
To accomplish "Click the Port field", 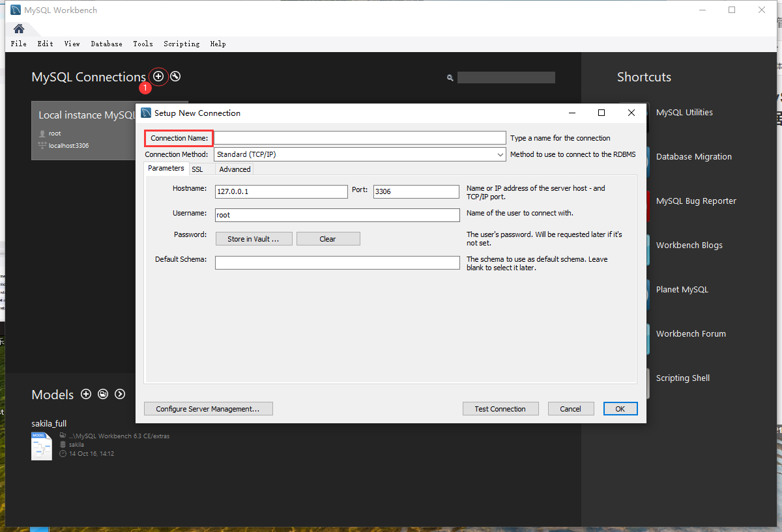I will 416,191.
